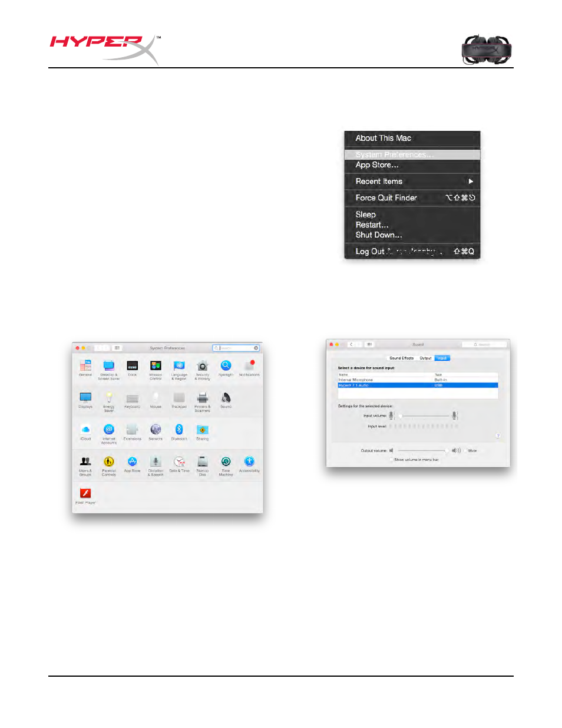Screen dimensions: 562x728
Task: Select Internal Microphone input device
Action: pyautogui.click(x=418, y=380)
